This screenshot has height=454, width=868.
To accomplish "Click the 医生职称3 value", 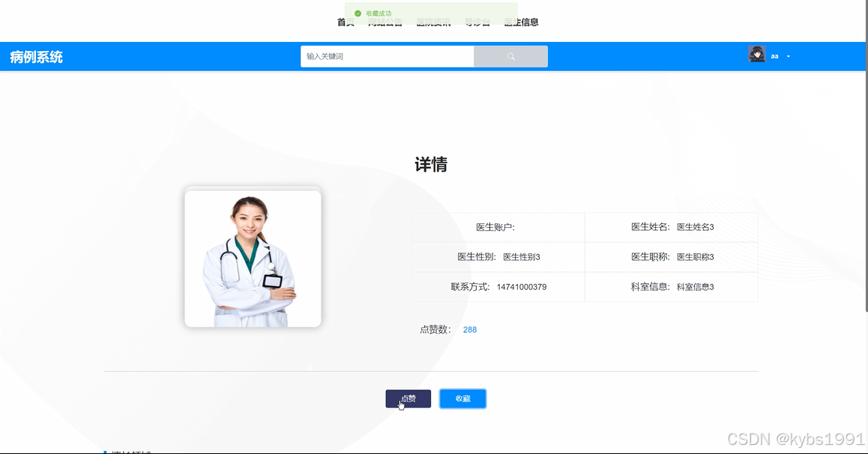I will 696,257.
